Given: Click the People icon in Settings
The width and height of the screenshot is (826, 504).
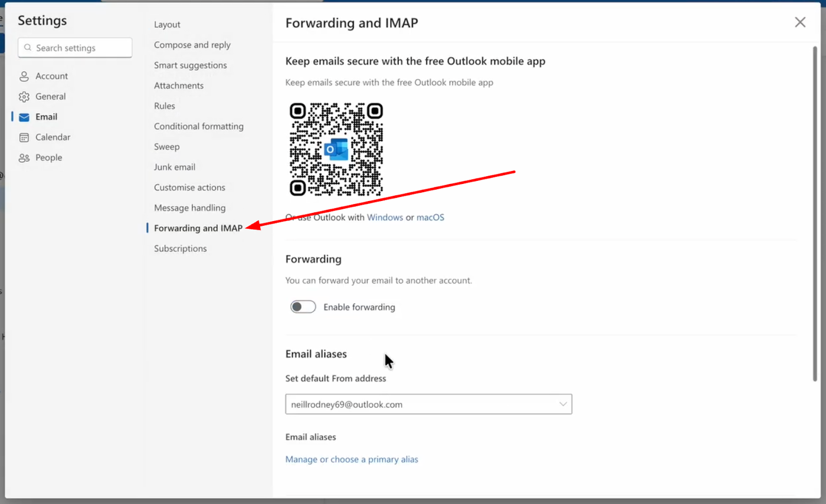Looking at the screenshot, I should point(24,157).
